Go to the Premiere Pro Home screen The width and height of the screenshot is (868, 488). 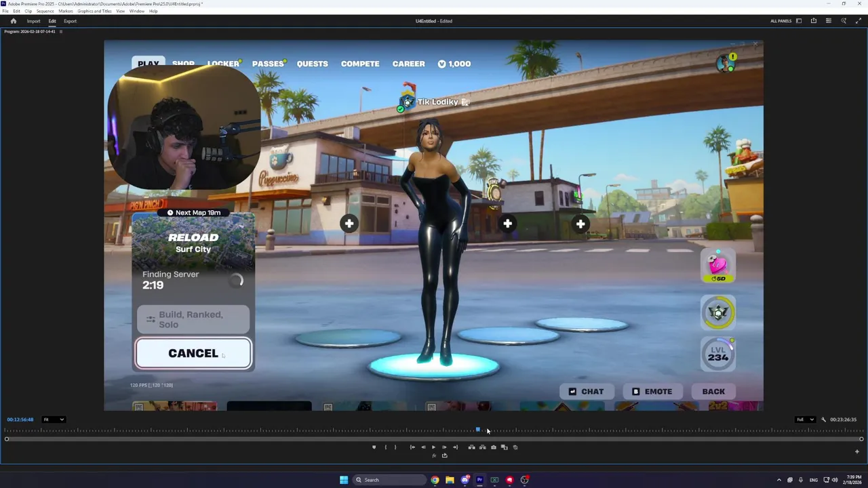(x=13, y=21)
